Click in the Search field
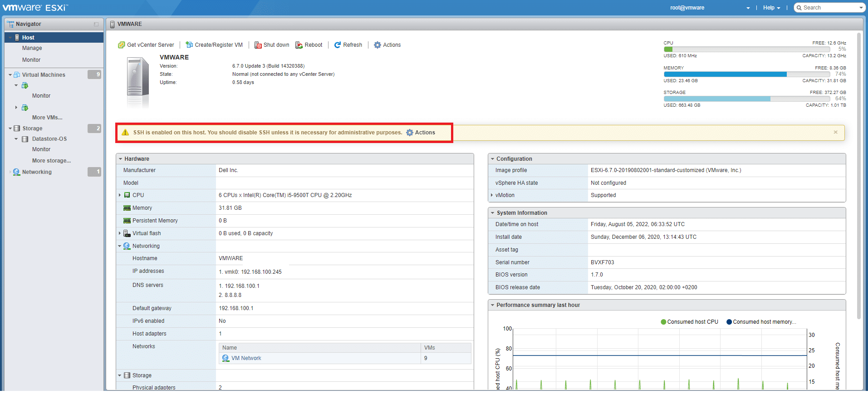 [829, 8]
